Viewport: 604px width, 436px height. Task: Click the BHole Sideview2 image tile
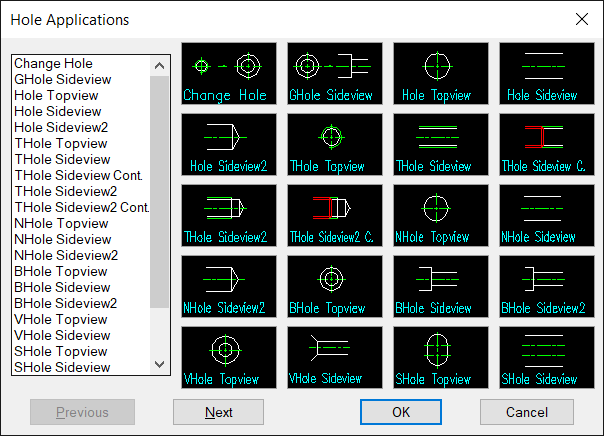(x=547, y=286)
